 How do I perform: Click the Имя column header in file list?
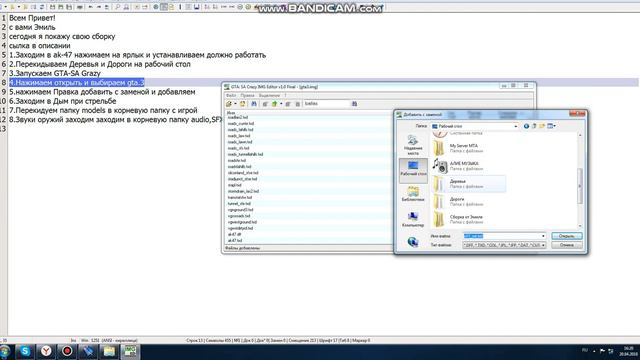231,113
